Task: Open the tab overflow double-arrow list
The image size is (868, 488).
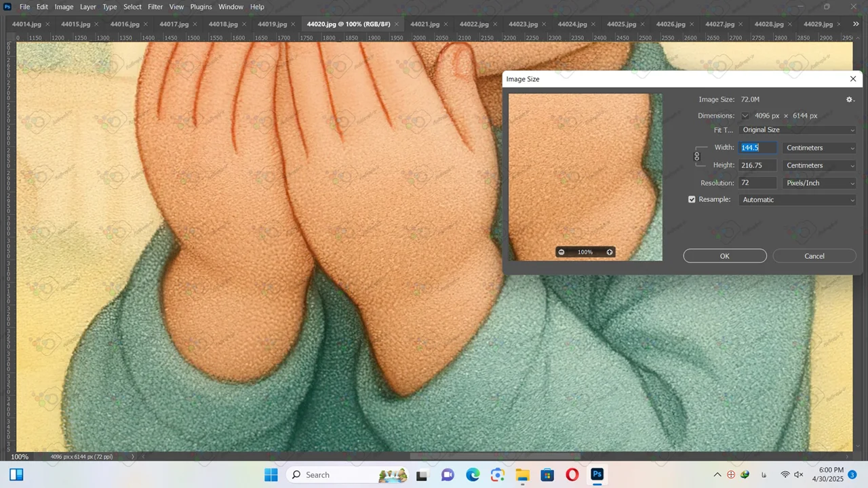Action: pos(856,24)
